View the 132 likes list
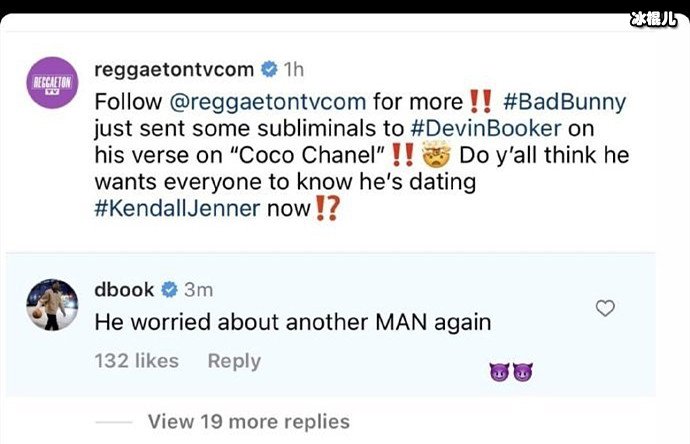690x444 pixels. pyautogui.click(x=137, y=361)
